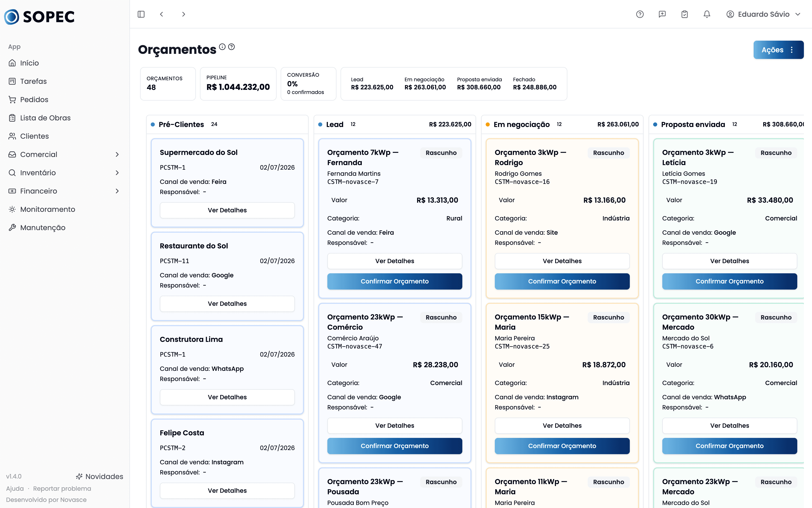Viewport: 812px width, 508px height.
Task: Open notifications bell
Action: point(707,14)
